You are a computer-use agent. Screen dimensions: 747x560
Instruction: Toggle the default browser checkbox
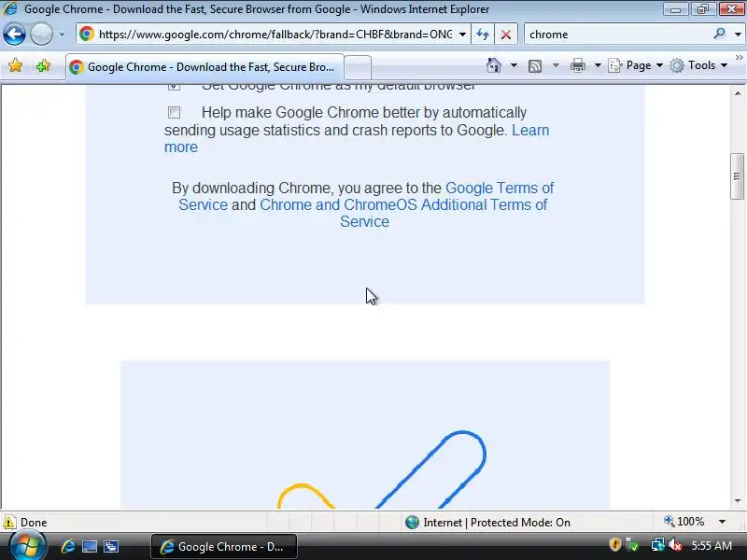(x=174, y=86)
